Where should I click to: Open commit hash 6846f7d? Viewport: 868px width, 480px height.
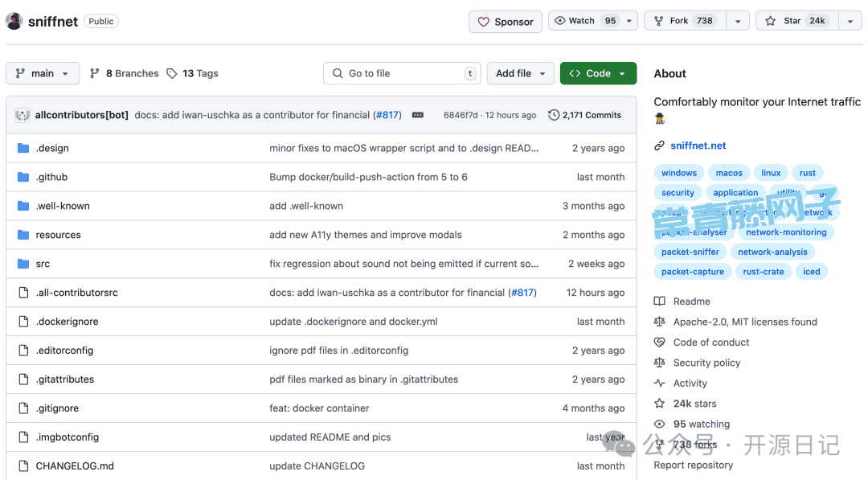(x=460, y=115)
